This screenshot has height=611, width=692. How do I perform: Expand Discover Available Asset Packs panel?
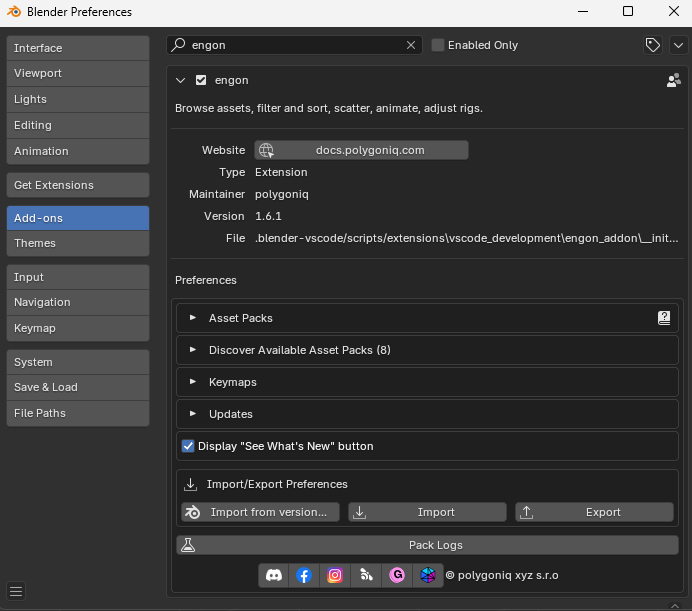pyautogui.click(x=192, y=350)
